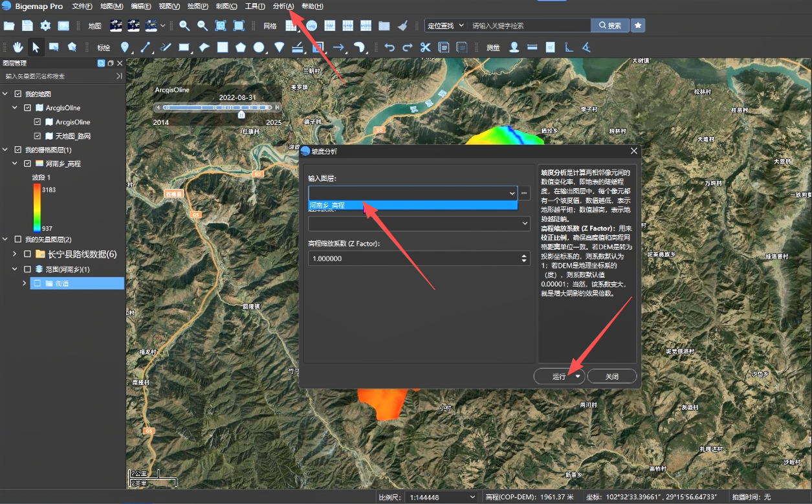Select the pan hand tool

18,47
